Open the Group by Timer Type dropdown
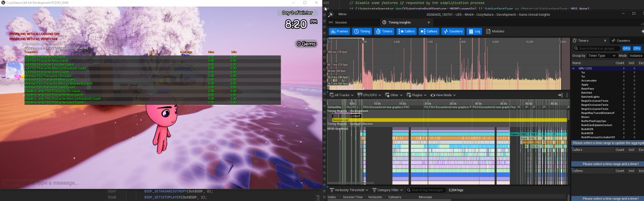This screenshot has height=201, width=644. pos(602,55)
